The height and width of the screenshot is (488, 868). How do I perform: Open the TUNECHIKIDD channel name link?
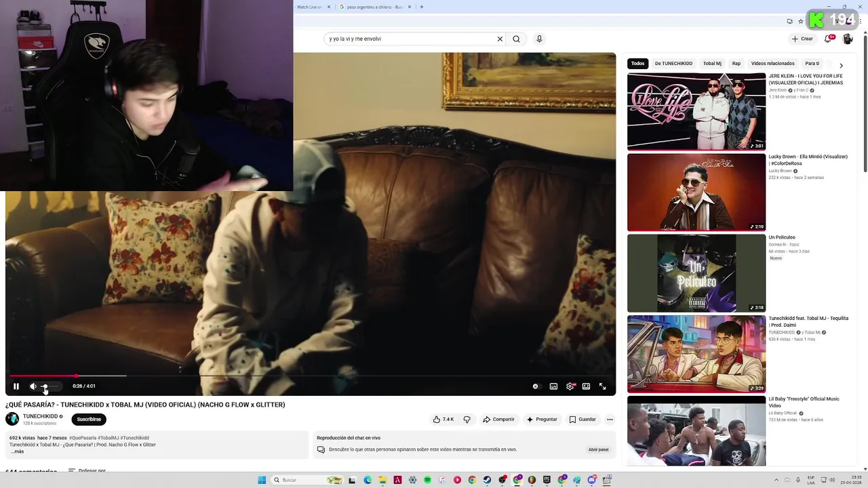pyautogui.click(x=41, y=416)
